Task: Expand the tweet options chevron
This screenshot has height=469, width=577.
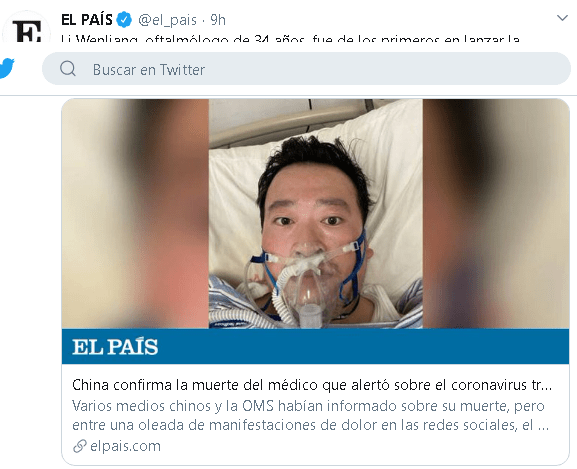Action: tap(562, 18)
